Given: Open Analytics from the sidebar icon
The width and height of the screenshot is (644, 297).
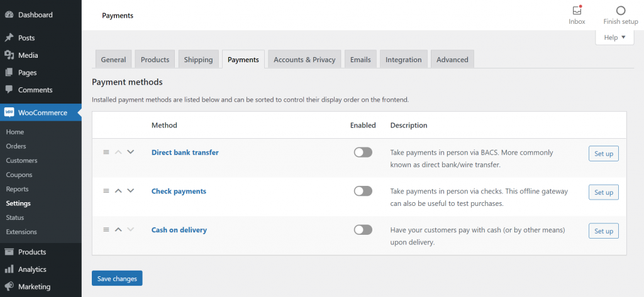Looking at the screenshot, I should tap(9, 269).
